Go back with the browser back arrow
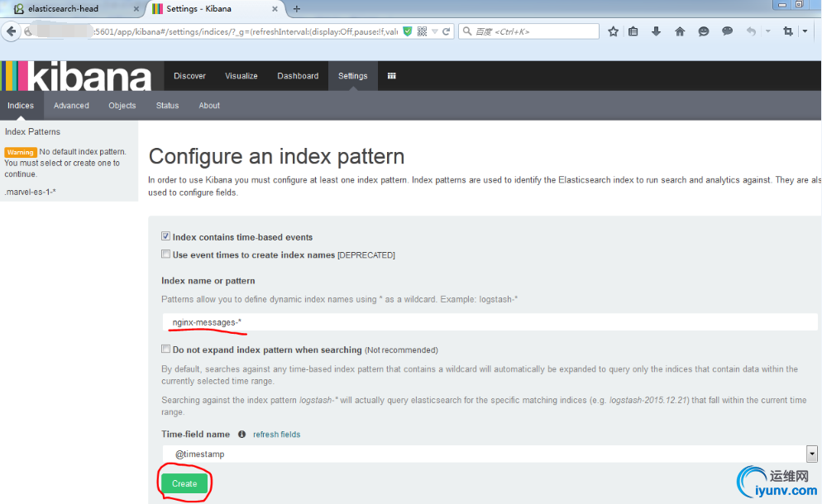Image resolution: width=822 pixels, height=504 pixels. click(11, 31)
